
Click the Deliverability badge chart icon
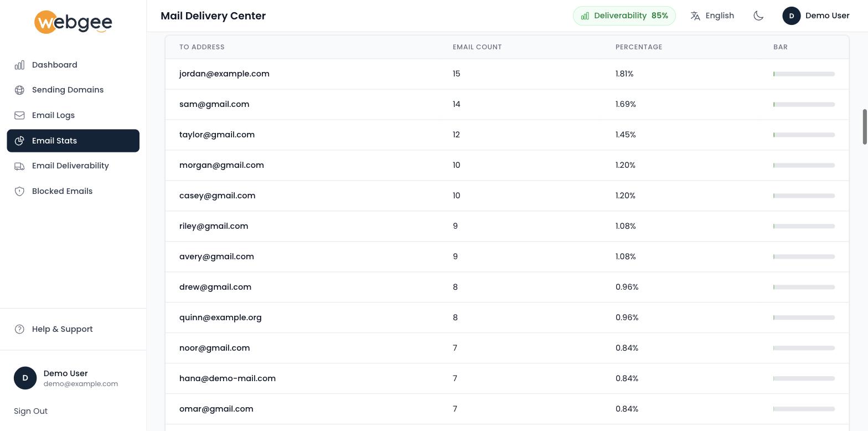click(585, 16)
